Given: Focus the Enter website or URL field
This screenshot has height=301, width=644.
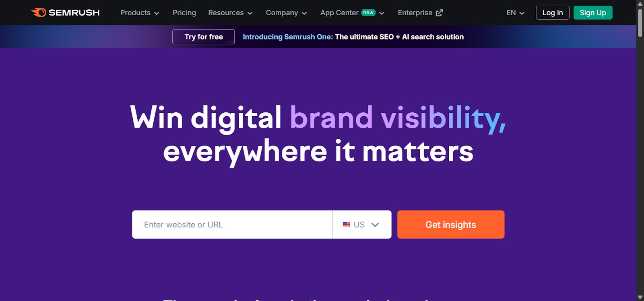Looking at the screenshot, I should (x=232, y=225).
